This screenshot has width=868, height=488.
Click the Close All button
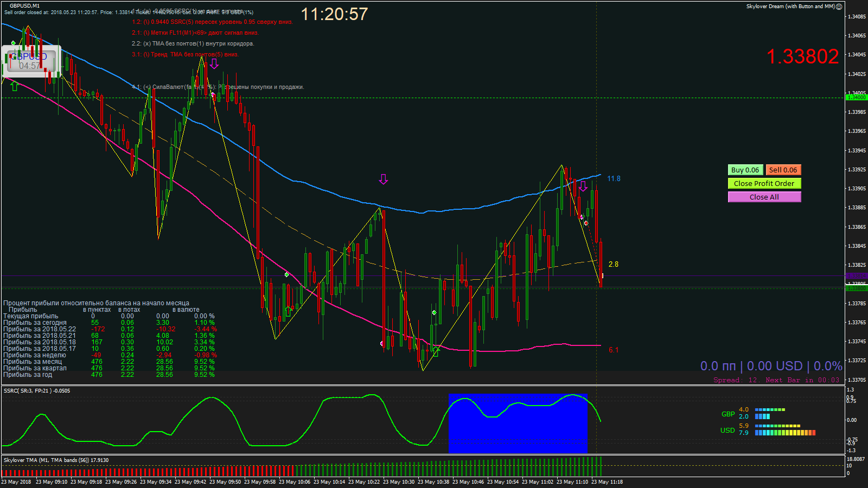pyautogui.click(x=764, y=197)
